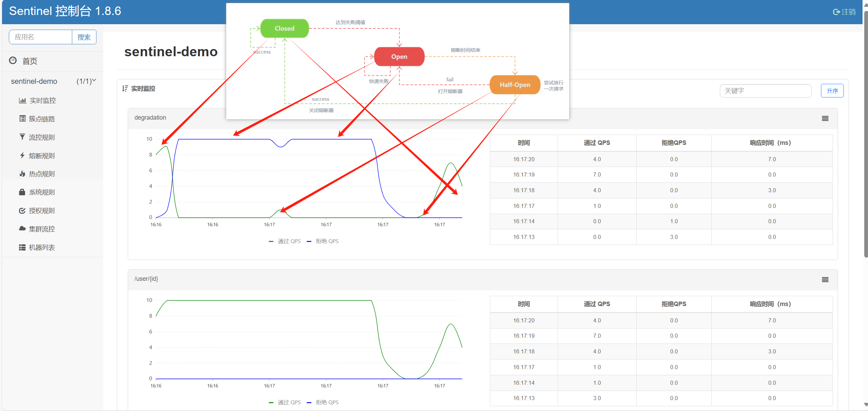This screenshot has height=411, width=868.
Task: Click the cloud icon for 集群流控
Action: 22,229
